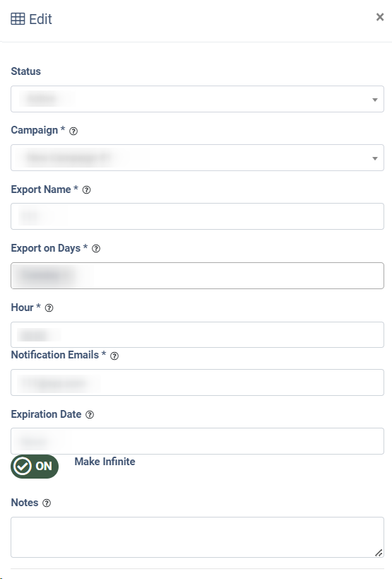This screenshot has width=392, height=579.
Task: Click the Expiration Date help icon
Action: 90,415
